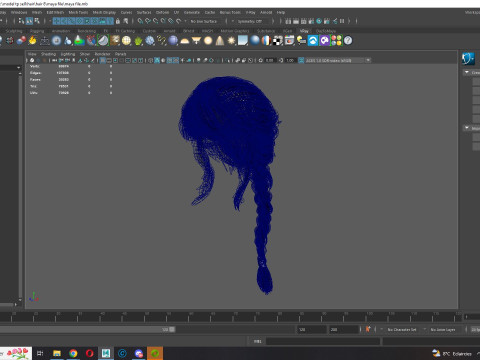Open the Mesh Display menu
This screenshot has height=360, width=480.
(x=104, y=12)
